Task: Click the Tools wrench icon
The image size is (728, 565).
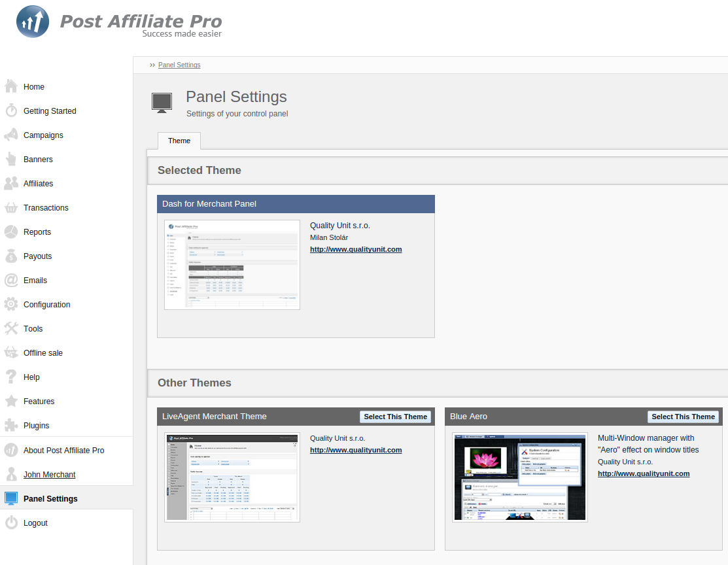Action: (11, 328)
